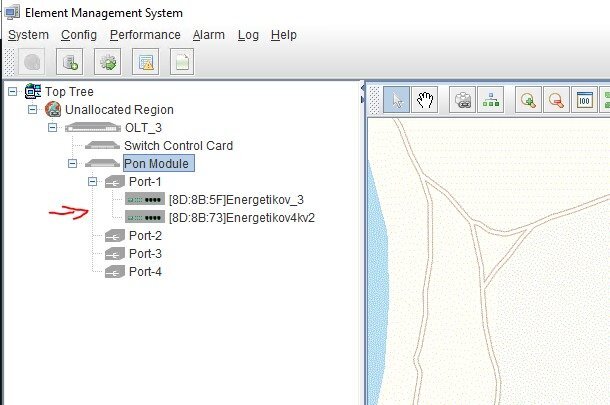Click the Element Management System title icon
Image resolution: width=610 pixels, height=405 pixels.
(12, 12)
